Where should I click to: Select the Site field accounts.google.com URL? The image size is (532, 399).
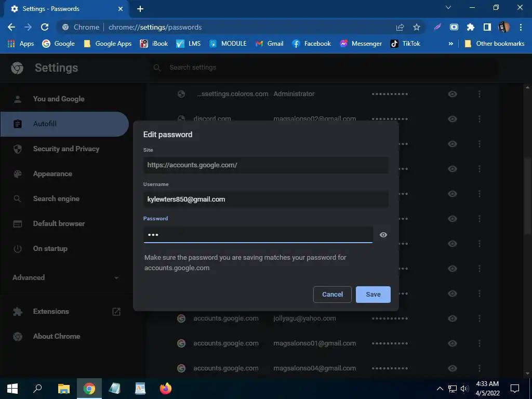[x=265, y=165]
